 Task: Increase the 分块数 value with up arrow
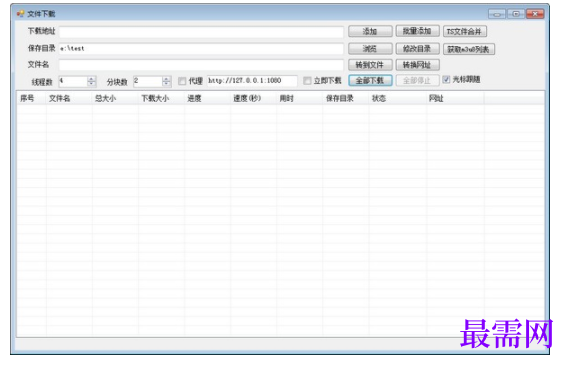coord(166,78)
